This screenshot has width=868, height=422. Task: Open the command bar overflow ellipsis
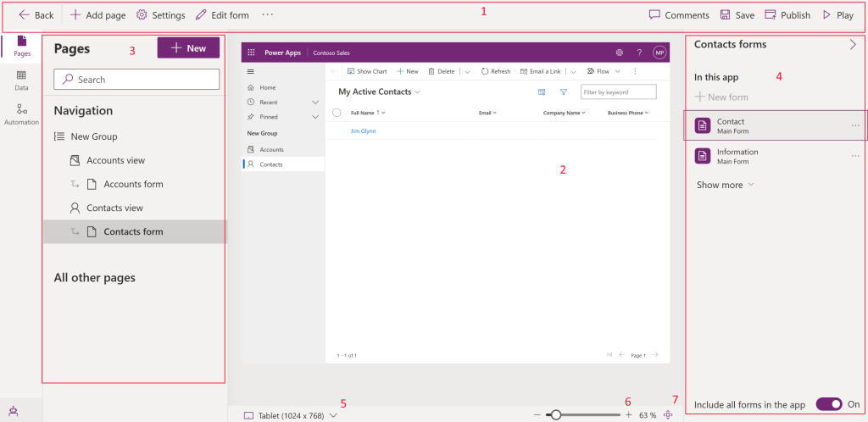click(x=267, y=15)
